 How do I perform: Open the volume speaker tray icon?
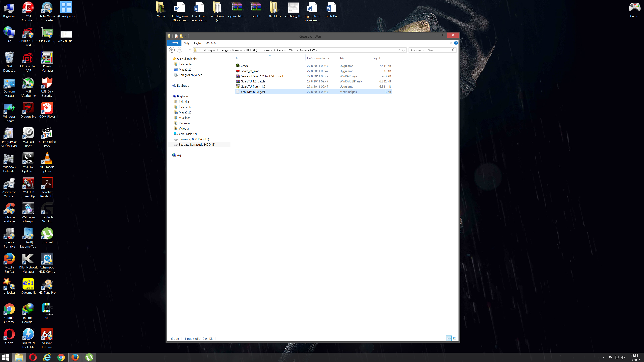(623, 357)
